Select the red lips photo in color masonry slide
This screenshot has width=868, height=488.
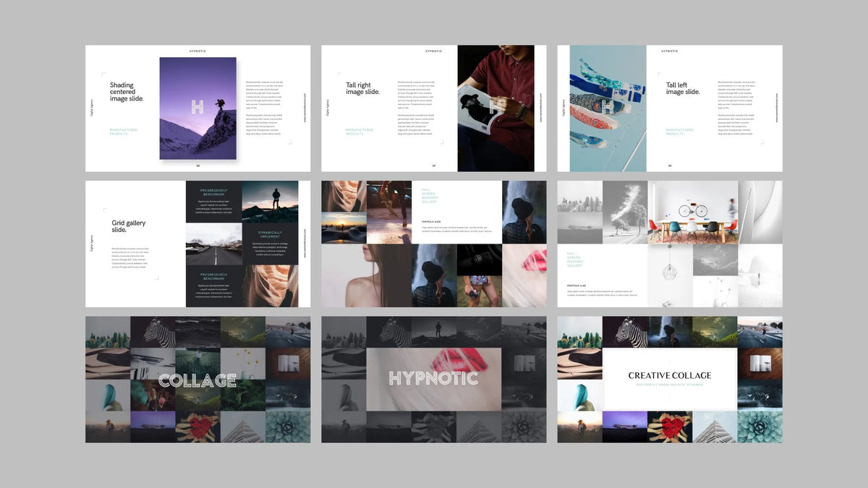click(x=524, y=275)
